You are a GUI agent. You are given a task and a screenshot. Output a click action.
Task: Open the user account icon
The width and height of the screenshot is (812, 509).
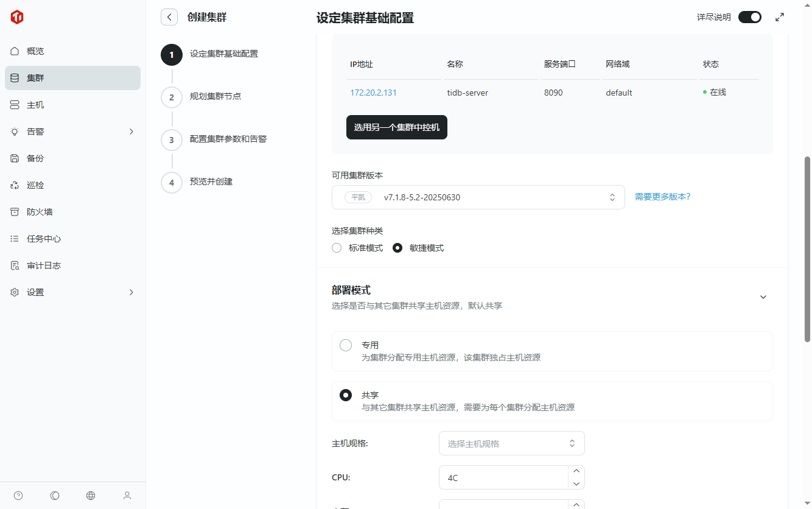127,496
